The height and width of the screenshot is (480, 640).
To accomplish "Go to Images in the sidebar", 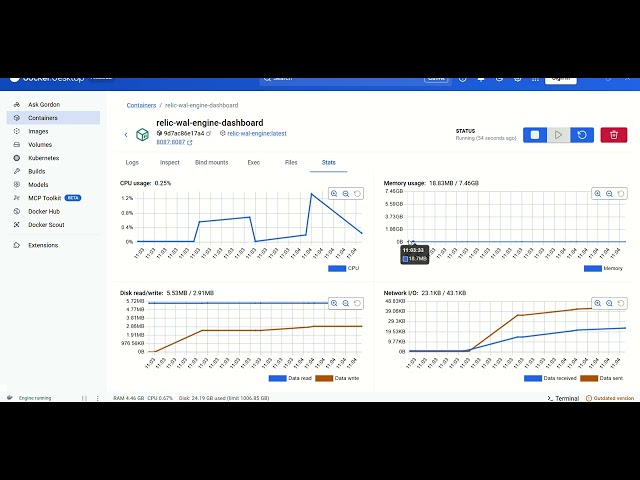I will [x=53, y=131].
